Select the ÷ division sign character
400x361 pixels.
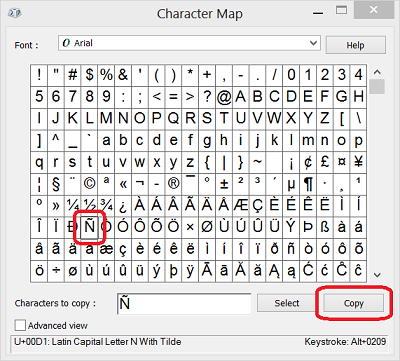tap(56, 271)
